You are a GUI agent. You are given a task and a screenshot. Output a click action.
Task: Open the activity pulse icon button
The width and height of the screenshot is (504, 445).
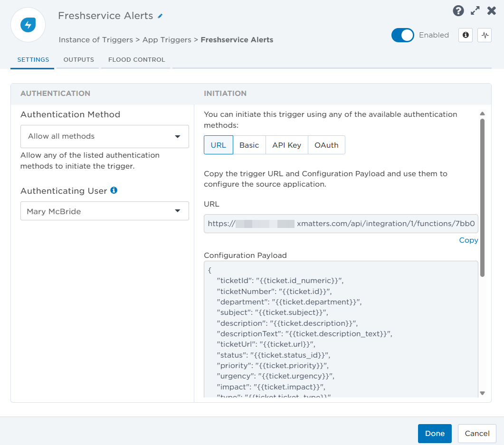tap(485, 35)
